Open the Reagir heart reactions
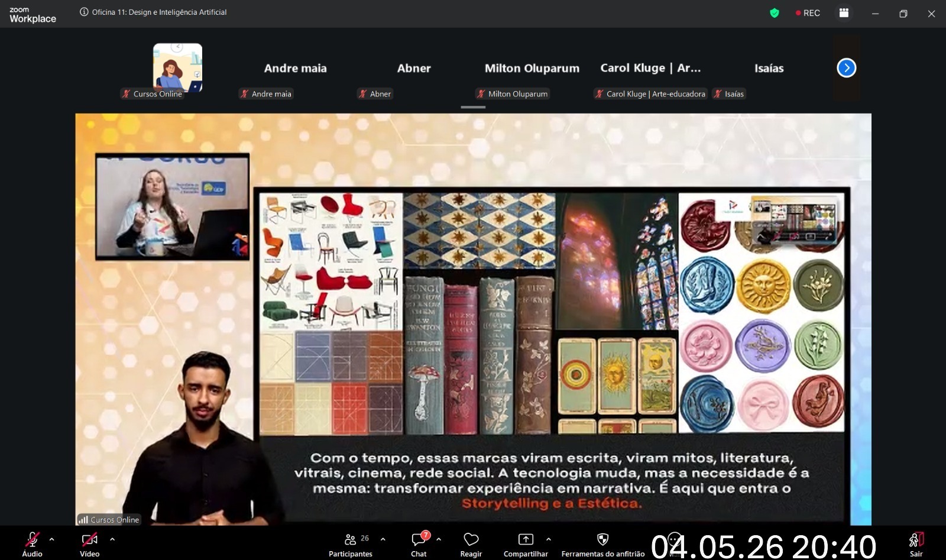The image size is (946, 560). tap(471, 544)
